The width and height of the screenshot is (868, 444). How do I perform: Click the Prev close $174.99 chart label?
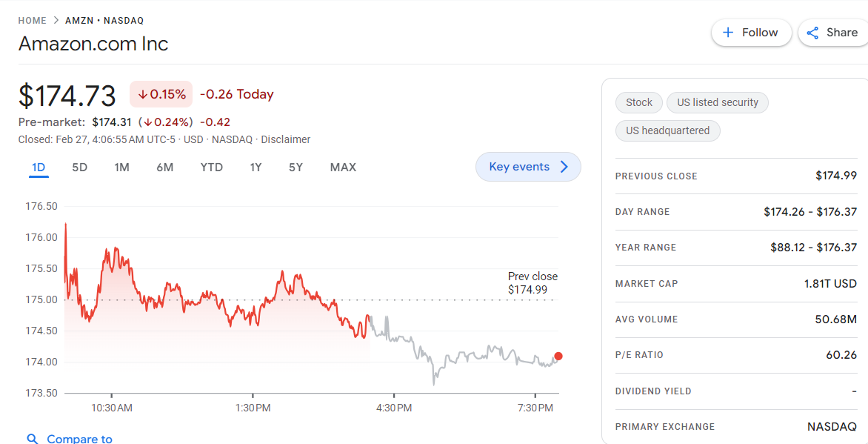pos(533,282)
